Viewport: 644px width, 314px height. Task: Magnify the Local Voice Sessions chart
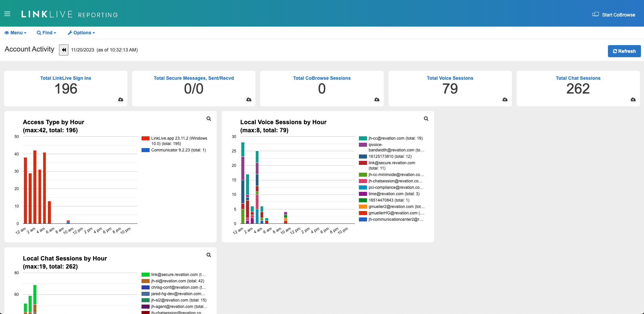(426, 119)
